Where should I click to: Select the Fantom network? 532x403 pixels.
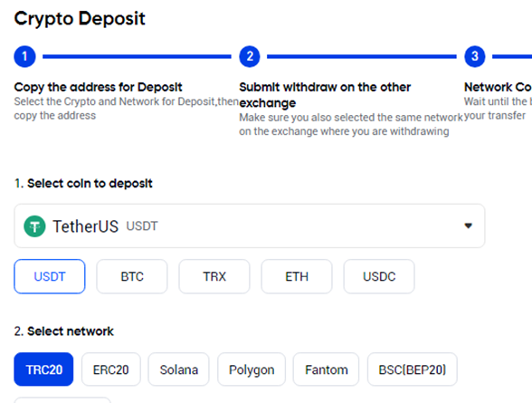pyautogui.click(x=326, y=369)
